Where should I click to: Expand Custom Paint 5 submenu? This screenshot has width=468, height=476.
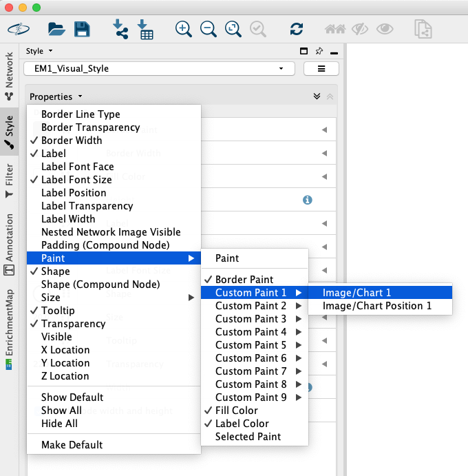[255, 345]
